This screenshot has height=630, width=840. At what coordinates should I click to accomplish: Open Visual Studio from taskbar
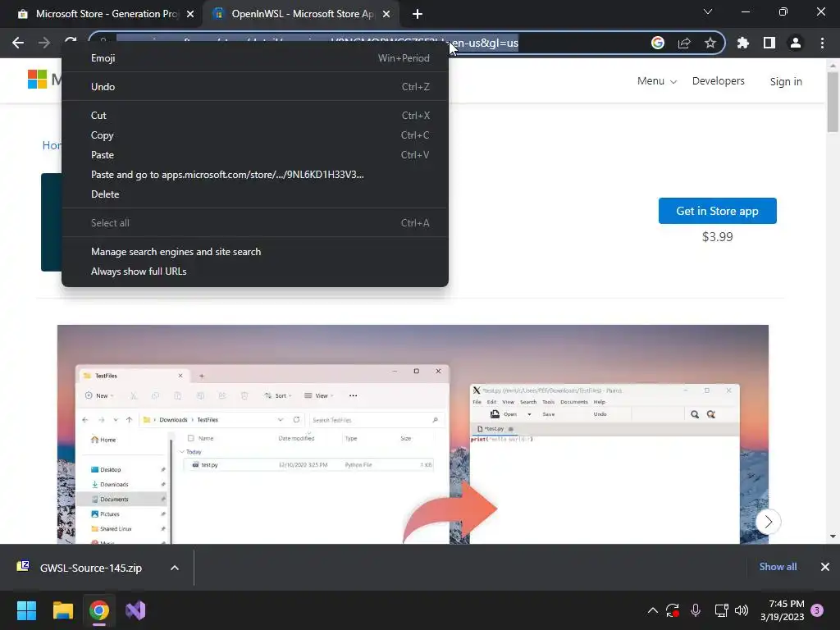[135, 610]
